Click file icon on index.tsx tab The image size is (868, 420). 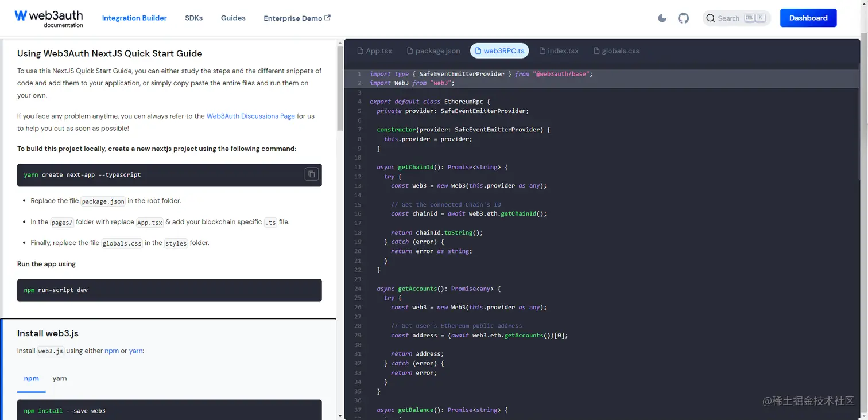[542, 50]
